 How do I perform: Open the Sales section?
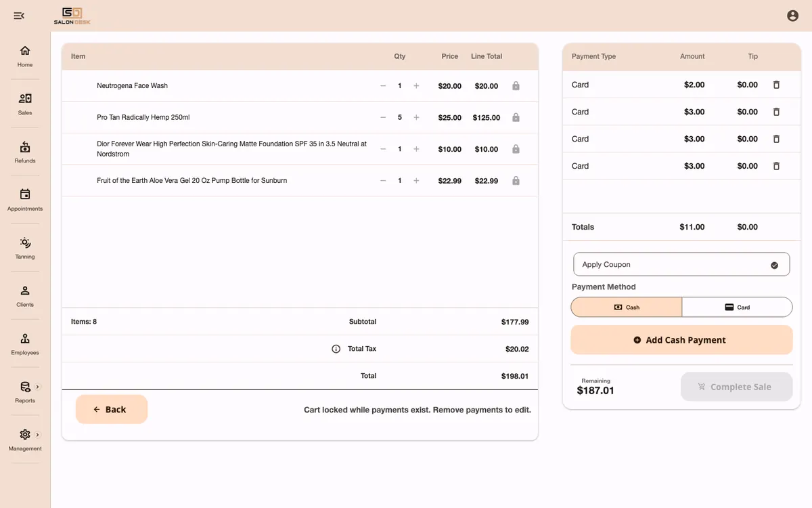click(x=25, y=104)
